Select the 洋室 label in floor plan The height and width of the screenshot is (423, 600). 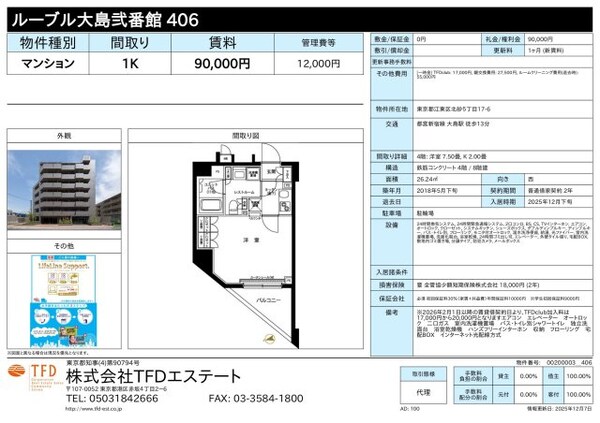(x=251, y=240)
